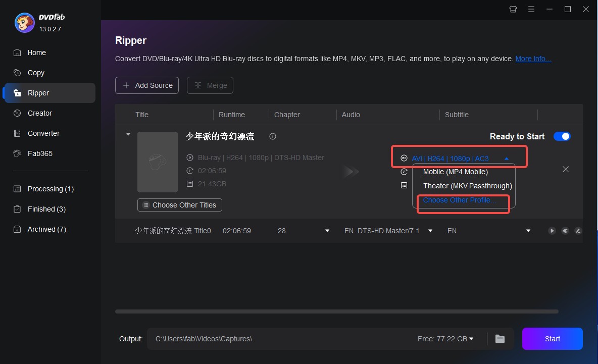Click the Creator disc icon
This screenshot has width=598, height=364.
tap(17, 113)
